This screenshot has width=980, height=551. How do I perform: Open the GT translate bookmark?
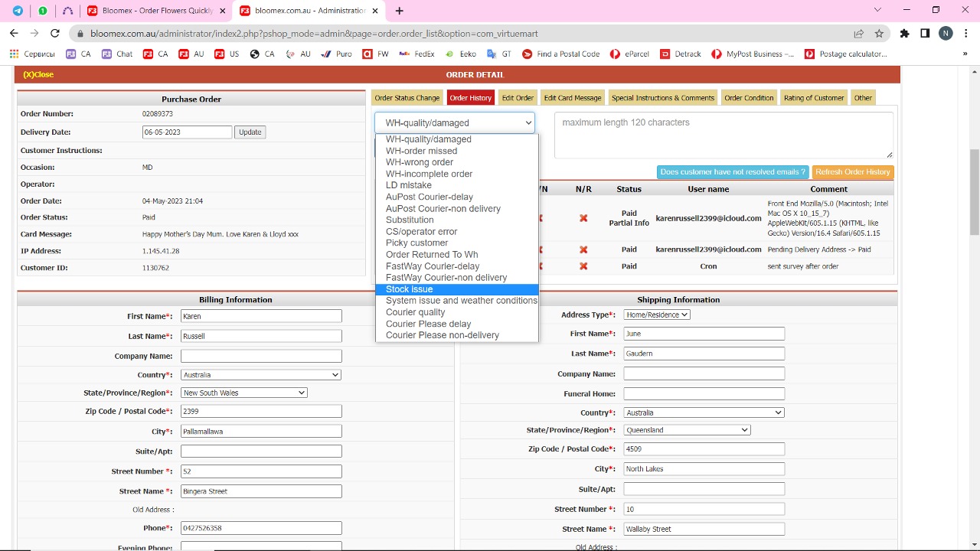point(499,54)
